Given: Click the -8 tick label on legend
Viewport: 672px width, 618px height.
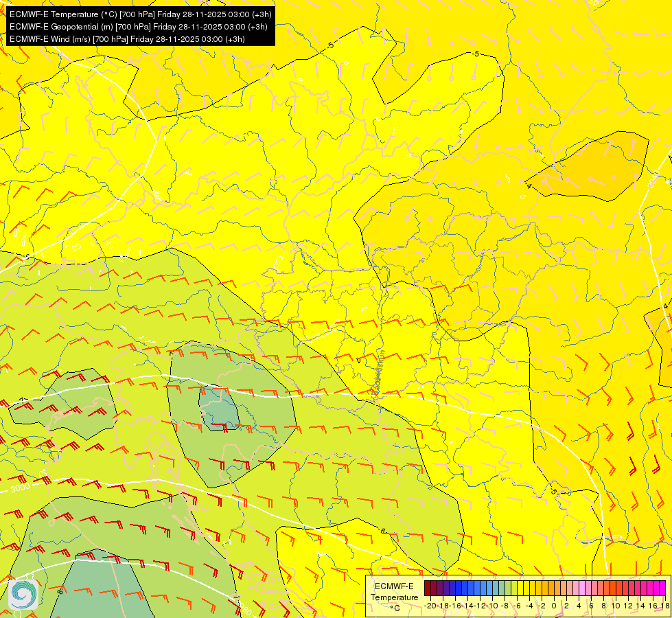Looking at the screenshot, I should pos(505,606).
